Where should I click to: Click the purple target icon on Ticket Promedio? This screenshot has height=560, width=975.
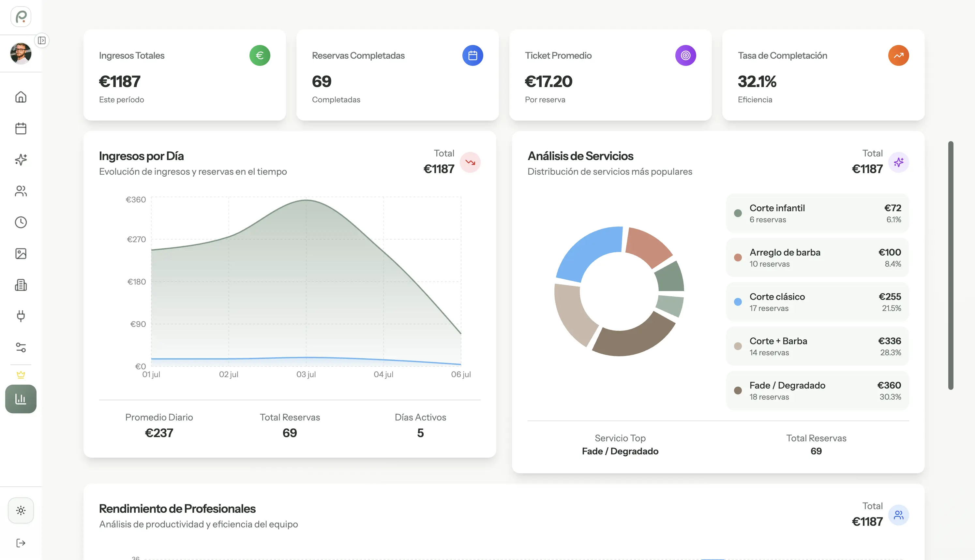click(686, 55)
